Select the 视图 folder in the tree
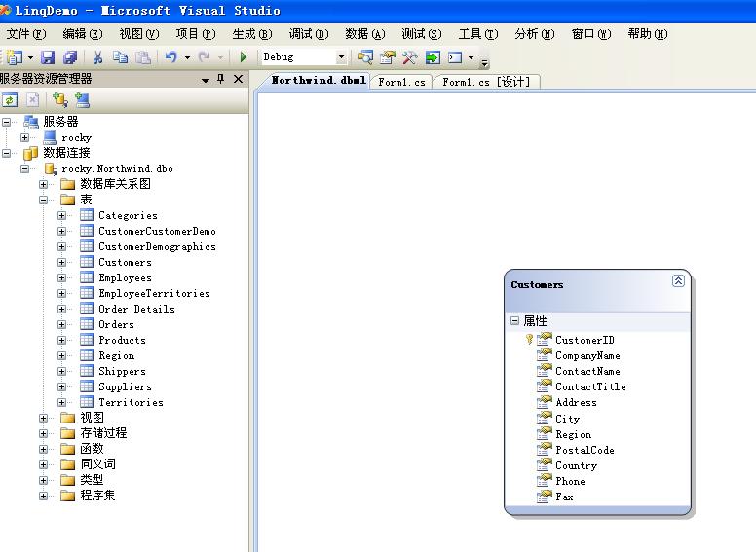 coord(92,418)
